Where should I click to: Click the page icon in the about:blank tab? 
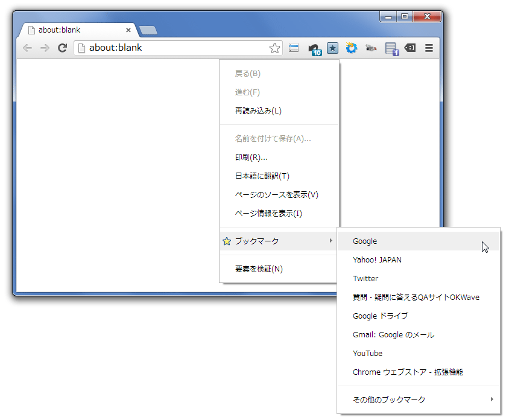click(x=31, y=30)
